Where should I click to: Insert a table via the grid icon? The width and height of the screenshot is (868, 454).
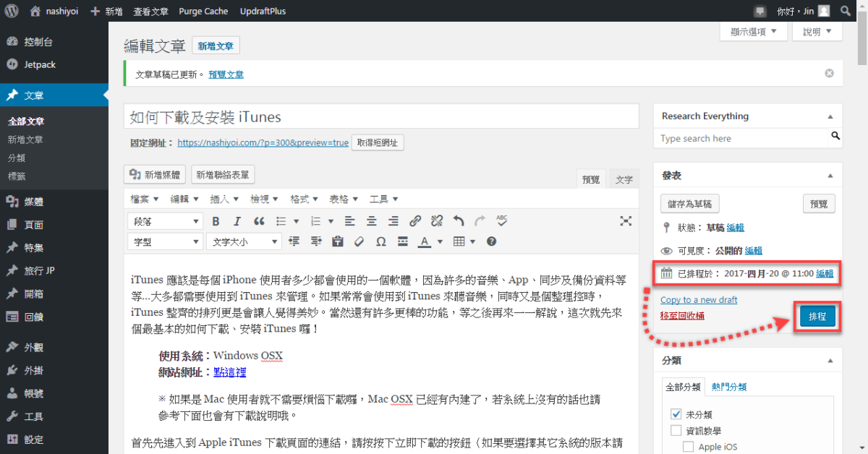point(459,241)
